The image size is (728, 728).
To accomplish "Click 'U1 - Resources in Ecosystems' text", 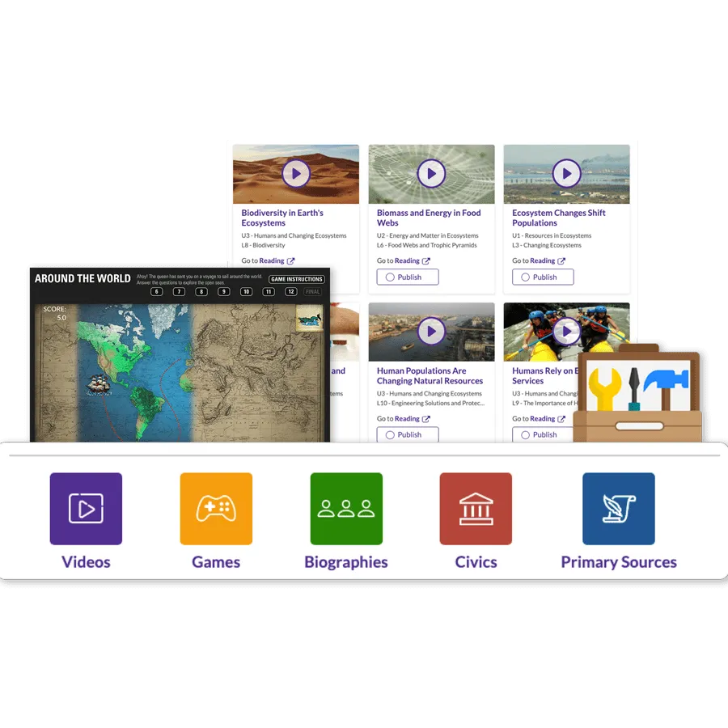I will pos(552,236).
